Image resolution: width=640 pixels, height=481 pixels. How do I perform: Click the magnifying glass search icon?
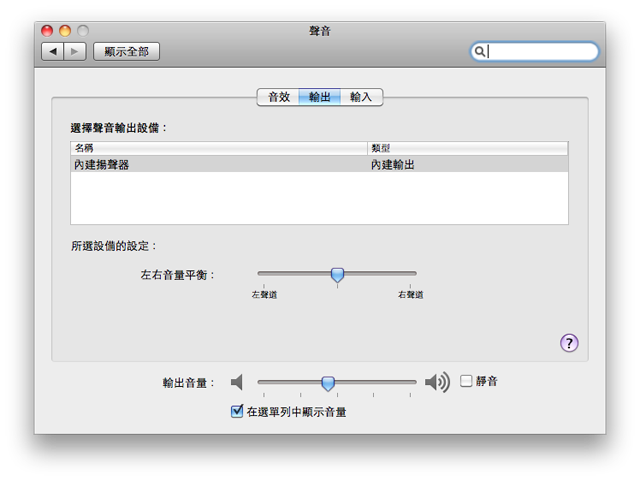(480, 51)
